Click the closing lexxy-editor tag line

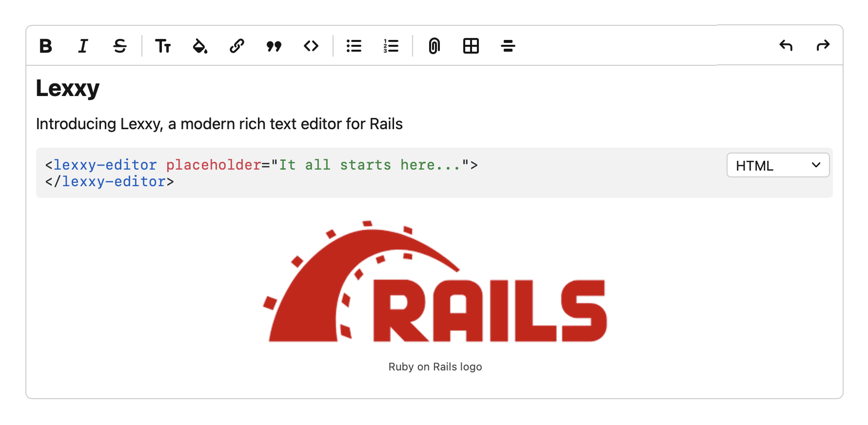[110, 181]
